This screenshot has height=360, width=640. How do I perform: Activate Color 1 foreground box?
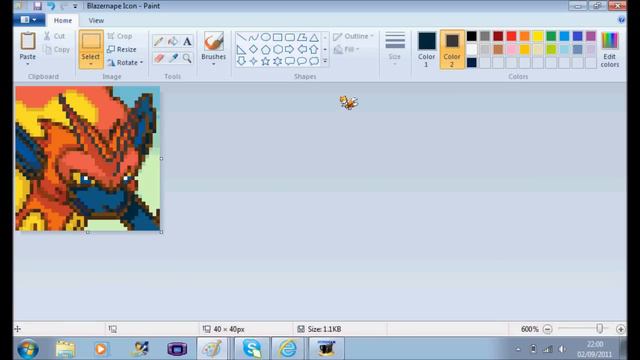(427, 49)
